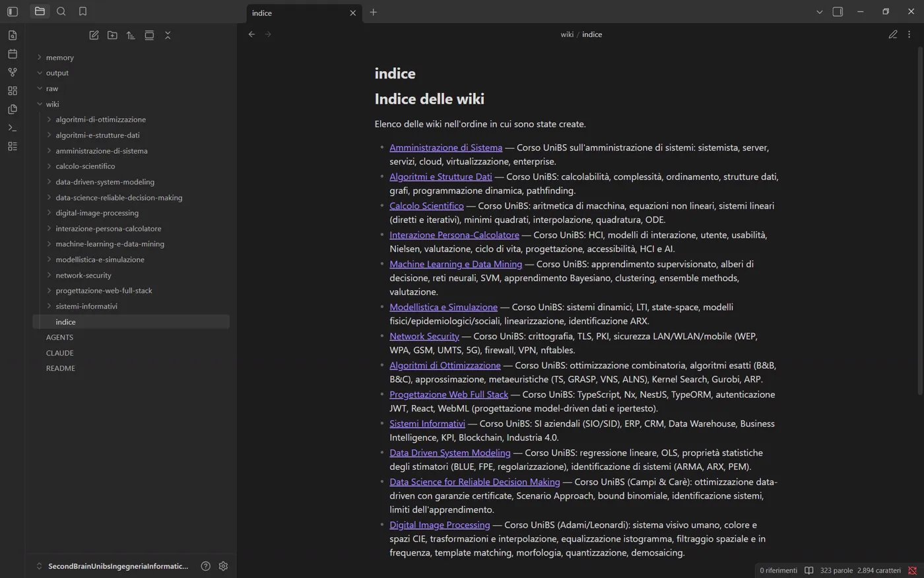924x578 pixels.
Task: Open today's daily note from the ribbon
Action: [13, 53]
